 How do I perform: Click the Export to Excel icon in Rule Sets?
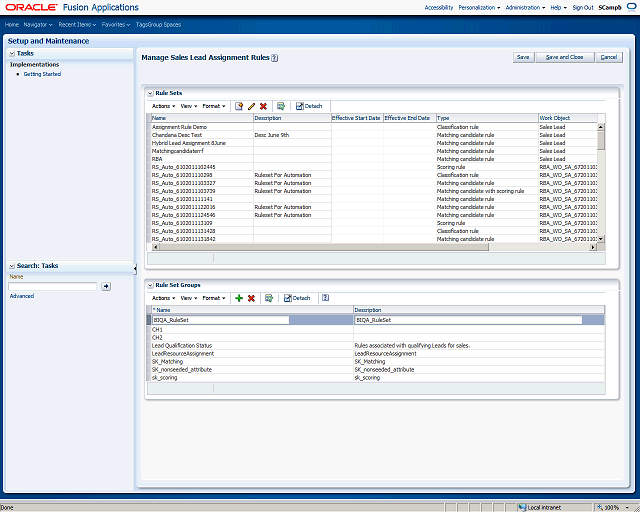(281, 106)
